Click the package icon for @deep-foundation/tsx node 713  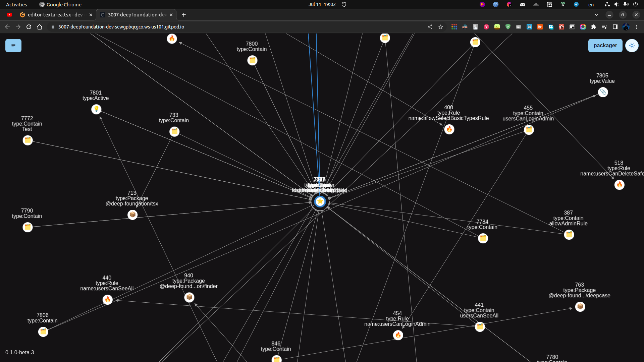[x=132, y=215]
